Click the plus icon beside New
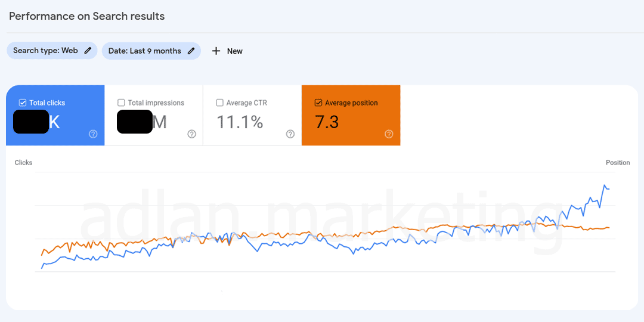The width and height of the screenshot is (644, 322). pyautogui.click(x=216, y=51)
